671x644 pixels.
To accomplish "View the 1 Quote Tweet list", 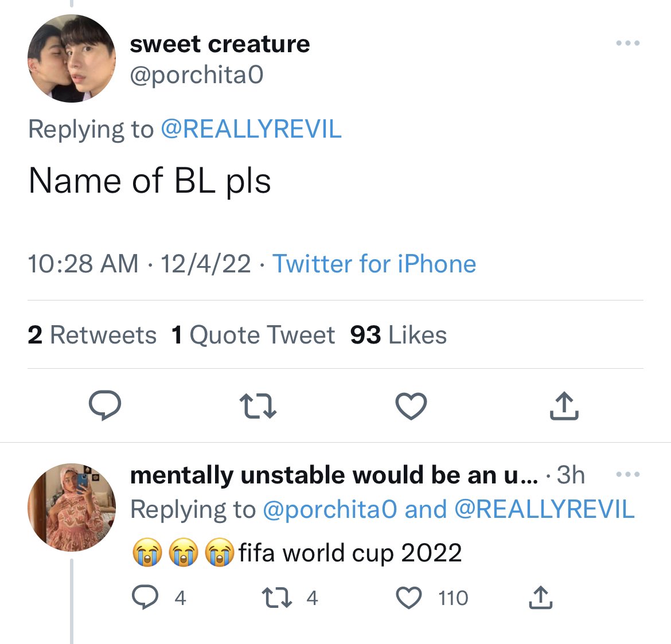I will [253, 335].
